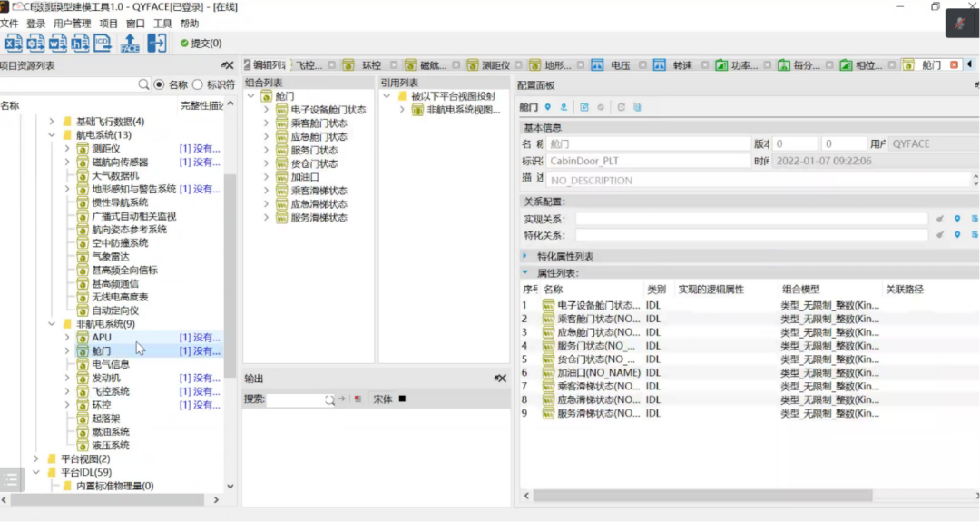Image resolution: width=980 pixels, height=522 pixels.
Task: Click the ICD export toolbar icon
Action: click(103, 43)
